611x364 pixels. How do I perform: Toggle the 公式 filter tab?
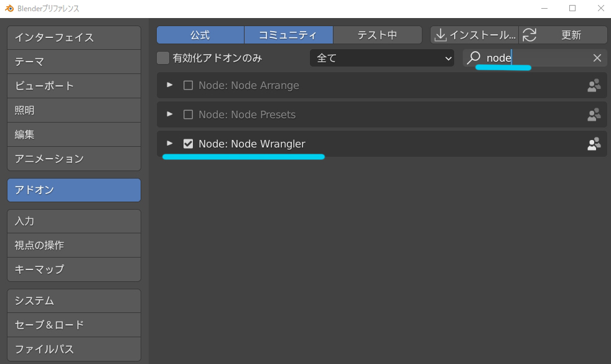click(x=200, y=35)
